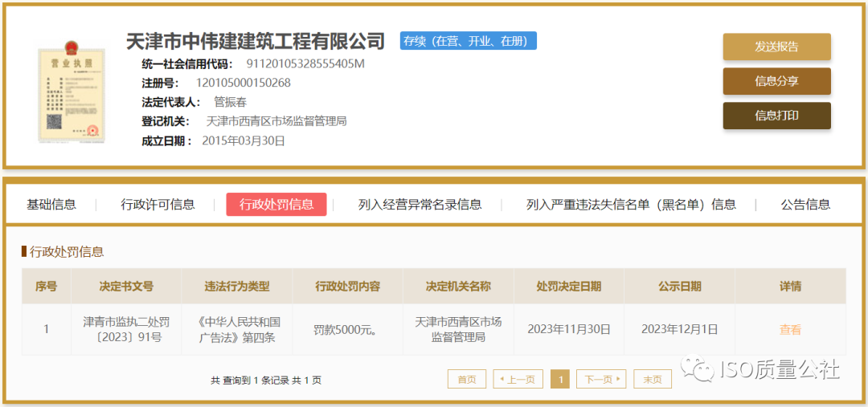Click the 行政处罚内容 column header
This screenshot has width=868, height=407.
tap(348, 287)
